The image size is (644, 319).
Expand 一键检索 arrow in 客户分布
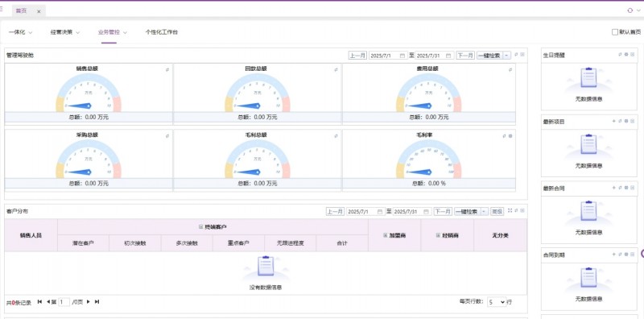(485, 212)
